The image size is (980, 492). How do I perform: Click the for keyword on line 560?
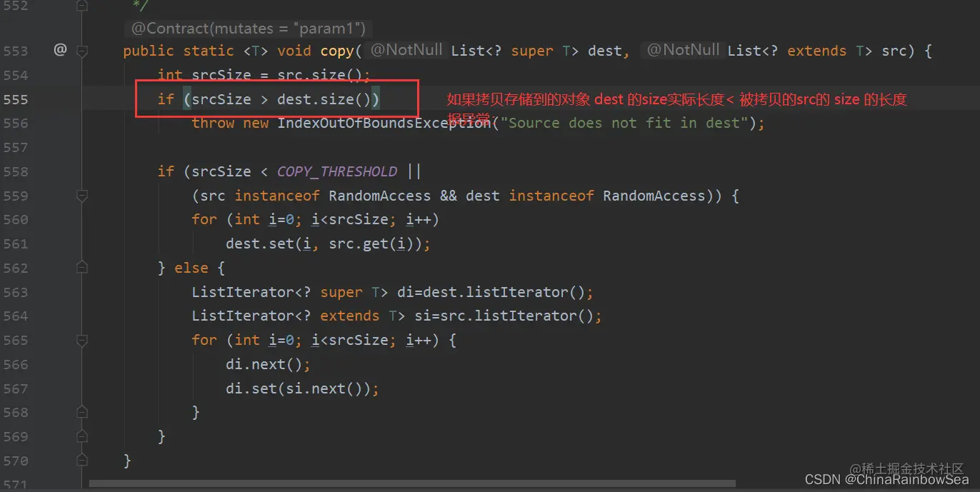(x=204, y=219)
